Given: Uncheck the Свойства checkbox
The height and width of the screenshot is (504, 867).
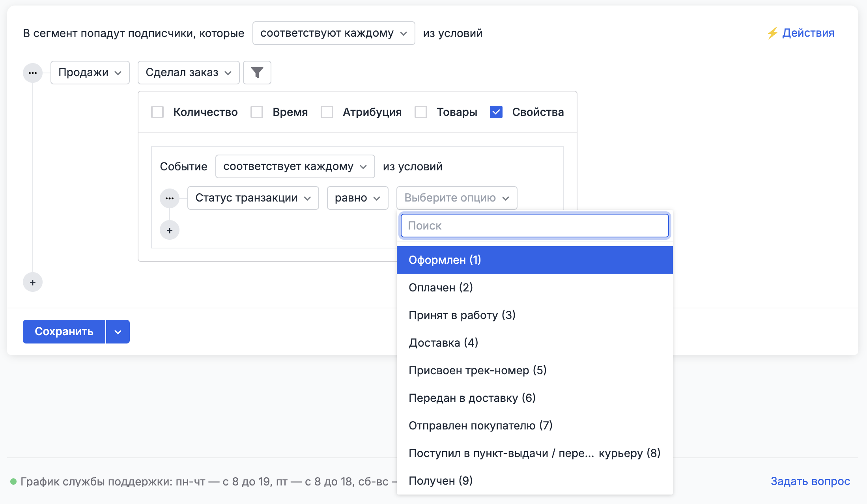Looking at the screenshot, I should pos(496,112).
